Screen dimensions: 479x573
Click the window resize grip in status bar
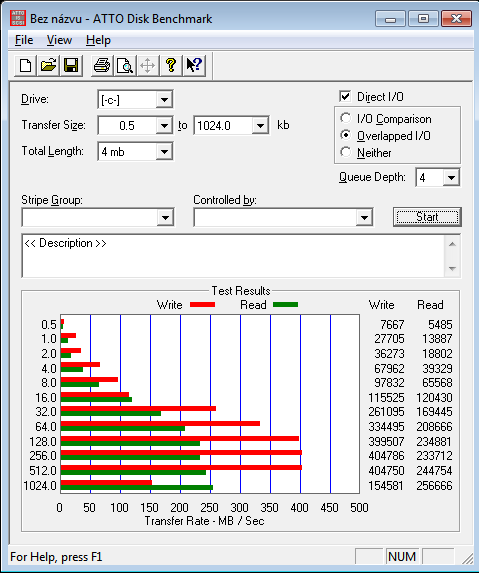(x=468, y=558)
